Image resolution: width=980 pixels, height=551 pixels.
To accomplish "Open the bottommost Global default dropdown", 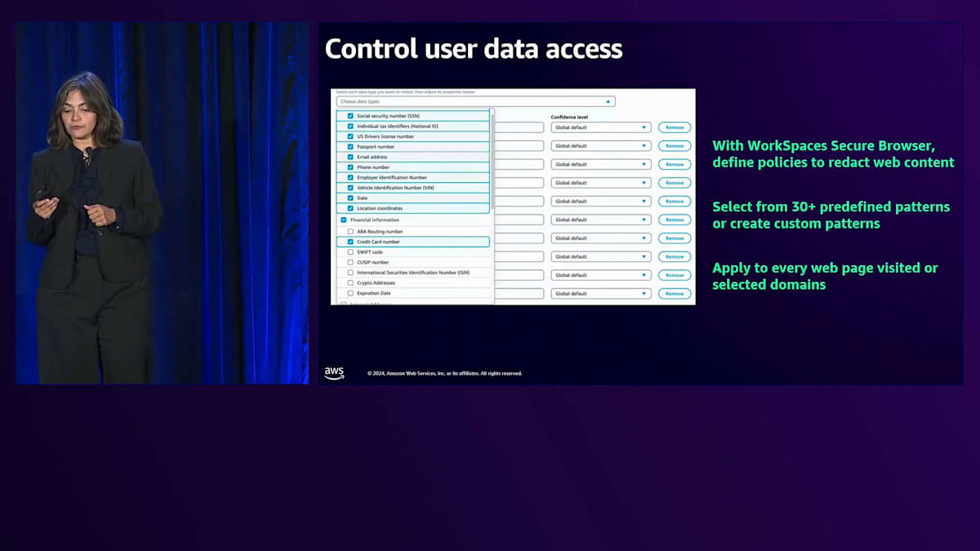I will coord(601,293).
